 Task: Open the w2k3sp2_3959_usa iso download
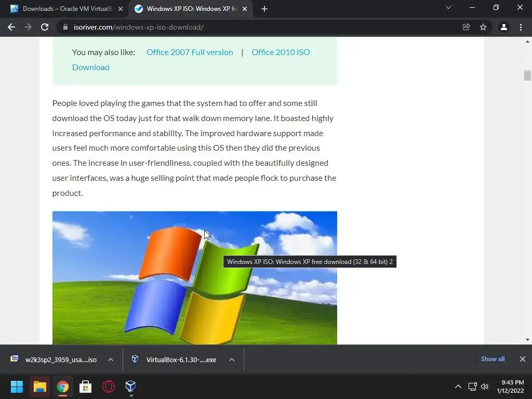54,360
